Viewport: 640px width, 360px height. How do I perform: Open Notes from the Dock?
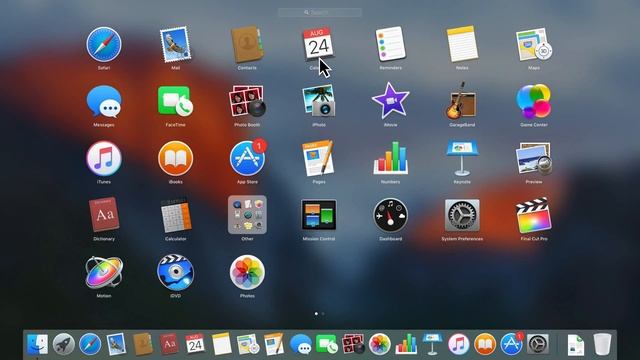tap(222, 344)
